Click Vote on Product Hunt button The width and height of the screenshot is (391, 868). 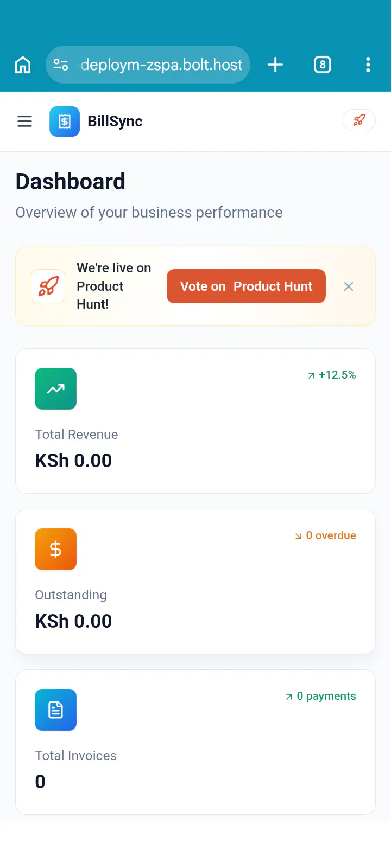click(246, 286)
